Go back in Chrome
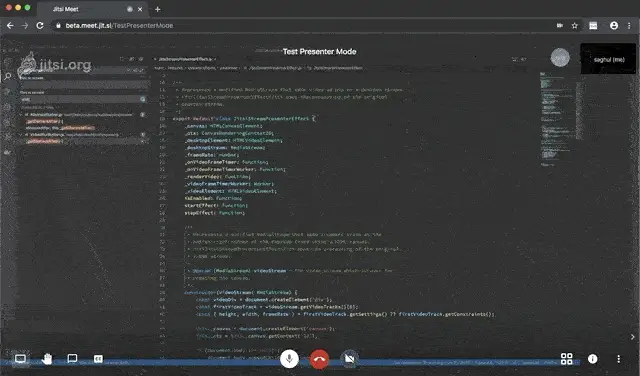 10,25
